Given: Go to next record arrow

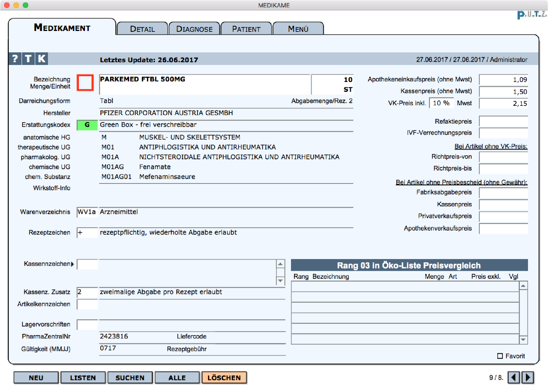Looking at the screenshot, I should coord(527,377).
